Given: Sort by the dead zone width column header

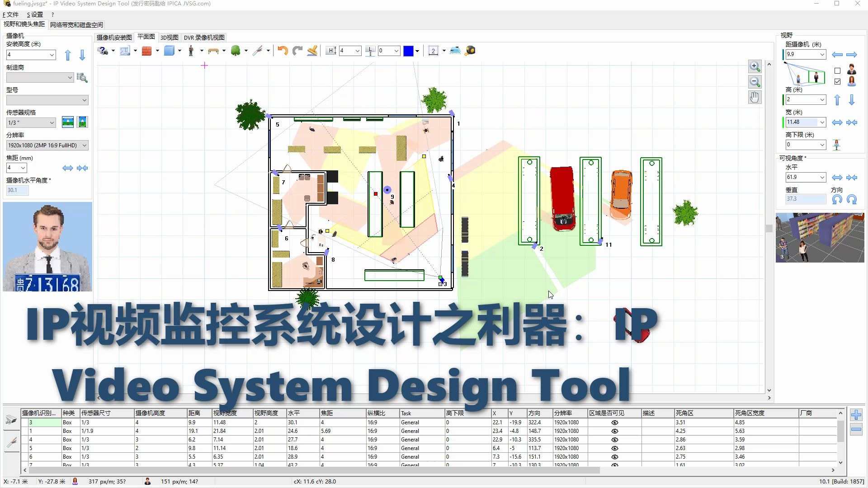Looking at the screenshot, I should pyautogui.click(x=766, y=413).
